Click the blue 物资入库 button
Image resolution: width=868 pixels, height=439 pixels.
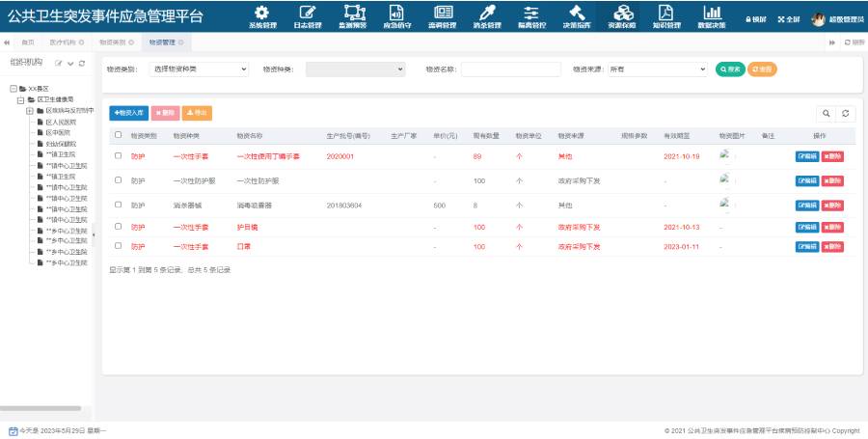[129, 113]
